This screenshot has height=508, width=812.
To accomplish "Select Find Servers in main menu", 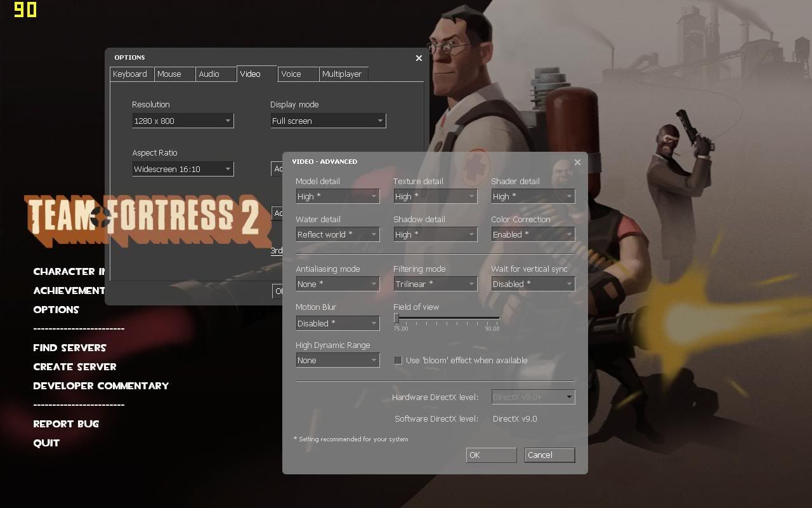I will [x=70, y=347].
